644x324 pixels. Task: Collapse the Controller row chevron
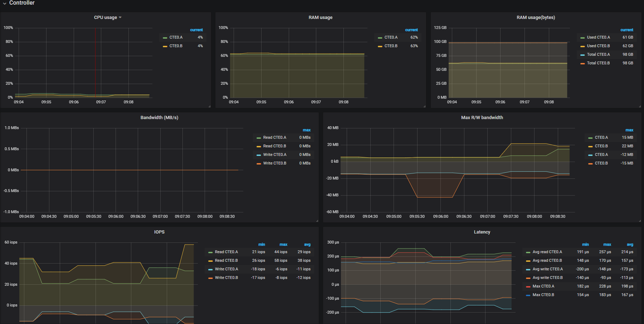(5, 3)
